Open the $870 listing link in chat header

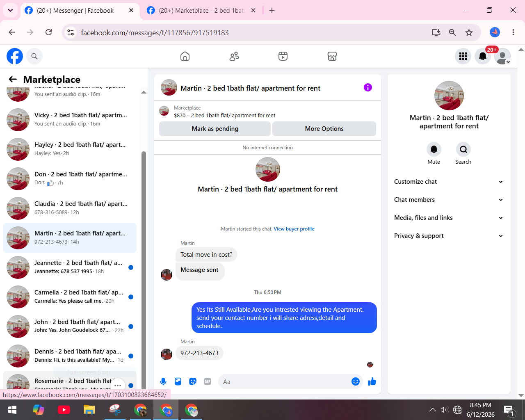coord(225,116)
